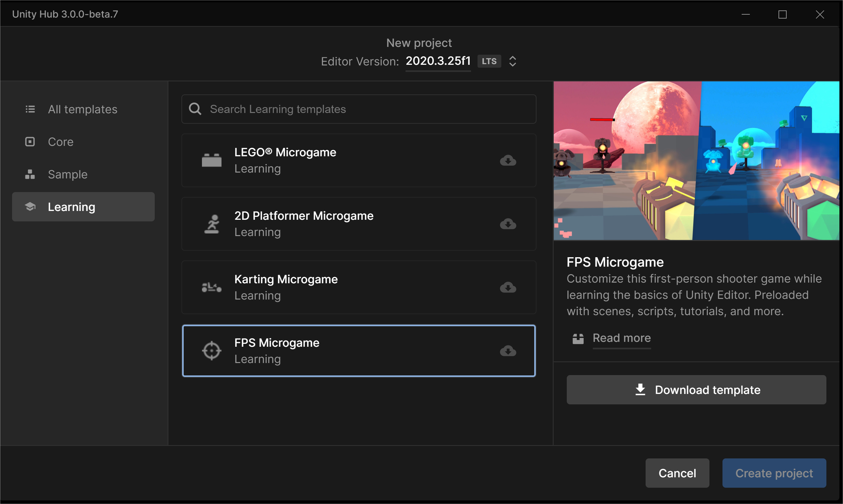Click the 2D Platformer cloud download icon
This screenshot has height=504, width=843.
coord(508,224)
